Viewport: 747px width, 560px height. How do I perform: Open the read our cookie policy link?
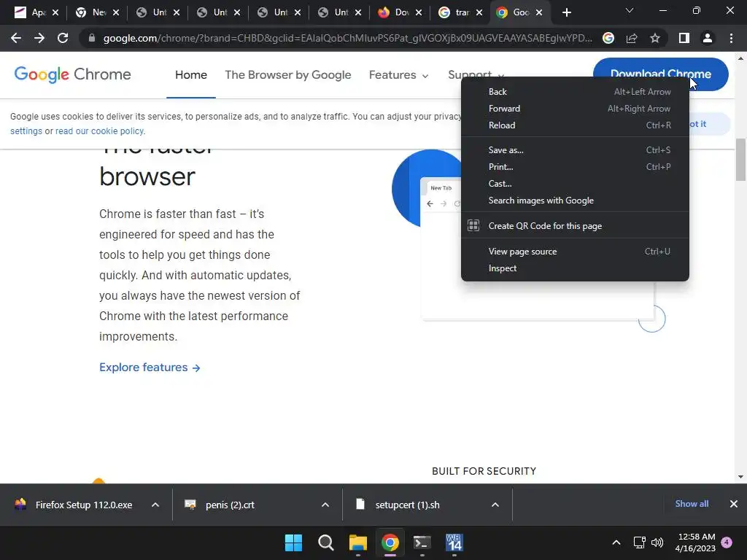[100, 131]
